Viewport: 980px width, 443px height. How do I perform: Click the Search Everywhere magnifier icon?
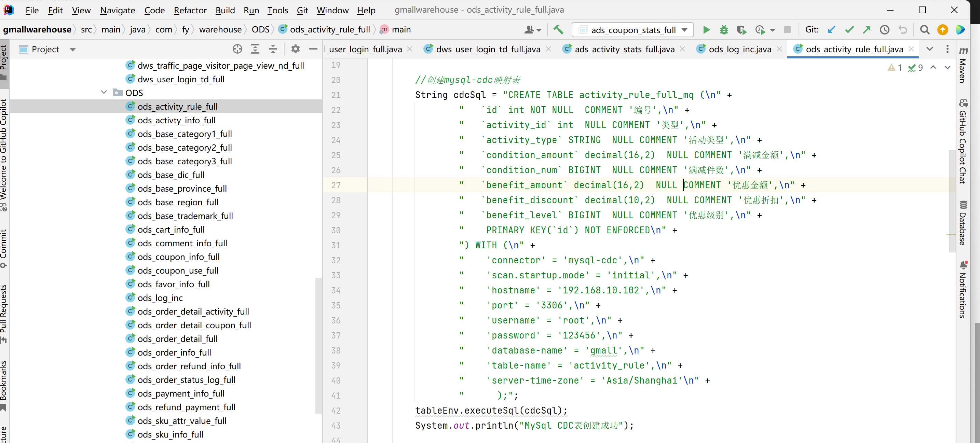pyautogui.click(x=924, y=30)
